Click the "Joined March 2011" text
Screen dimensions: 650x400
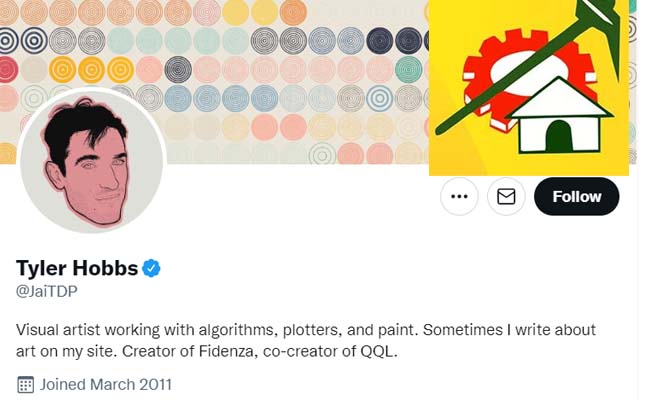click(106, 384)
